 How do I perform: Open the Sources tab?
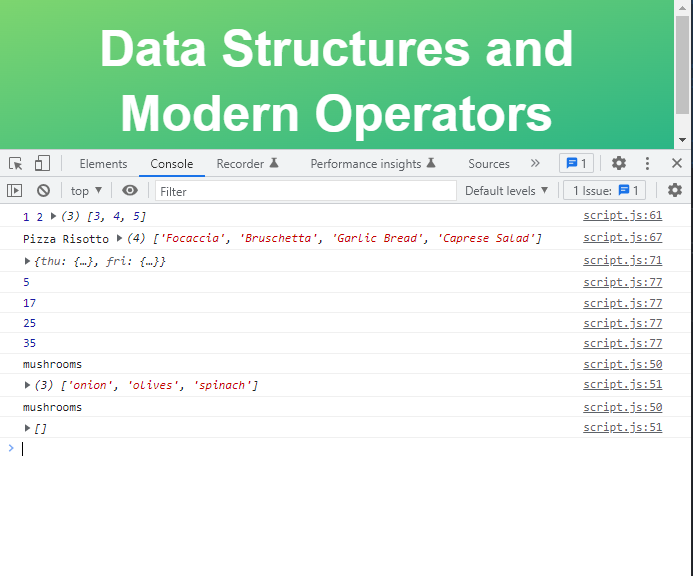pos(489,164)
